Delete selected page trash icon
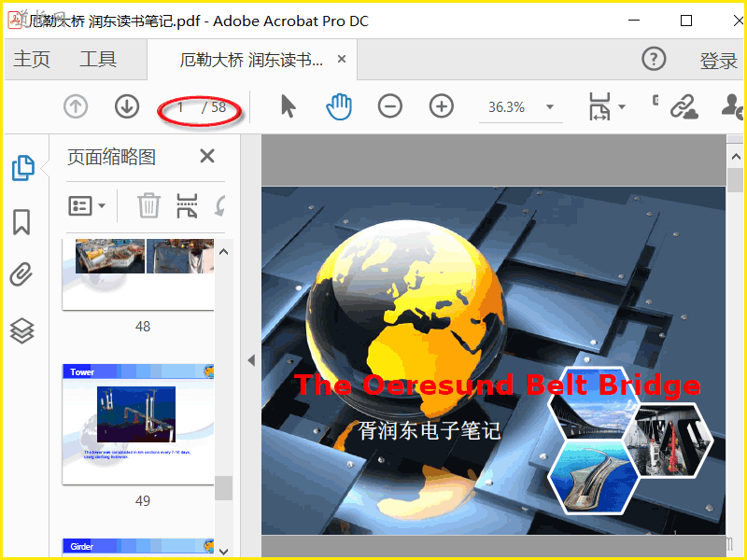 (148, 205)
